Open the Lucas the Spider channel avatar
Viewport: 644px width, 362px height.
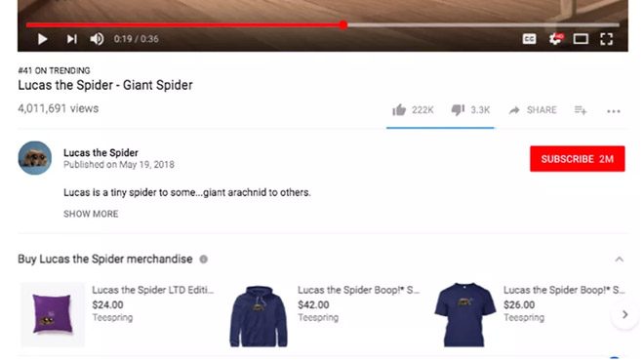(x=35, y=158)
